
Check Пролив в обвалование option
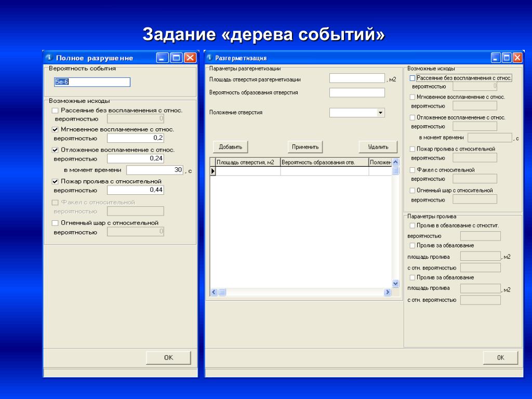click(412, 225)
